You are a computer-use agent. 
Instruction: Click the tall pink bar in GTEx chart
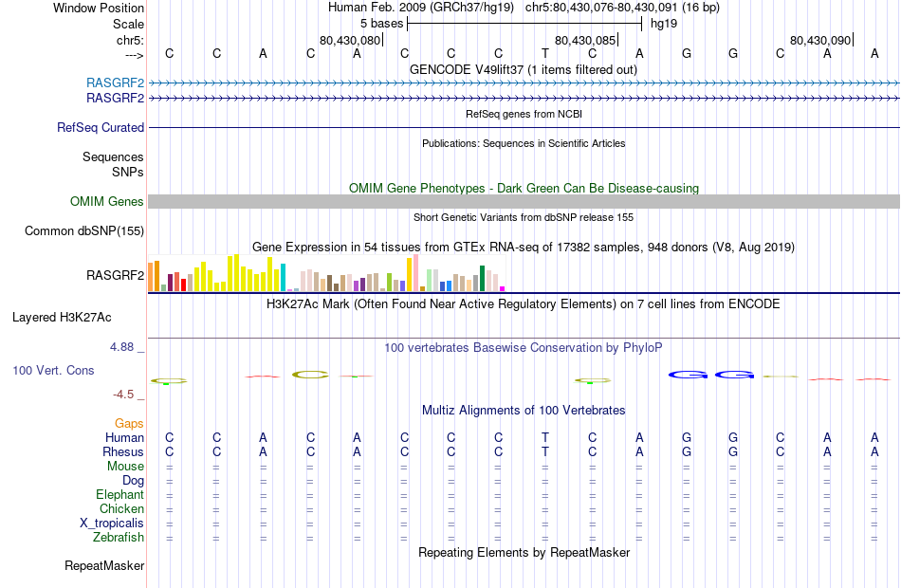click(416, 273)
